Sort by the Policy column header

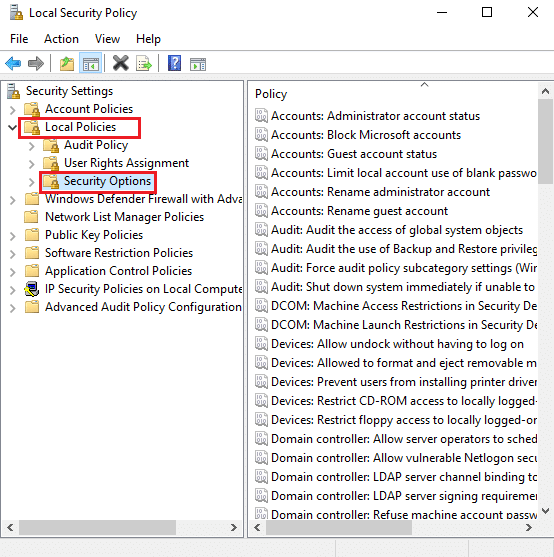coord(271,94)
